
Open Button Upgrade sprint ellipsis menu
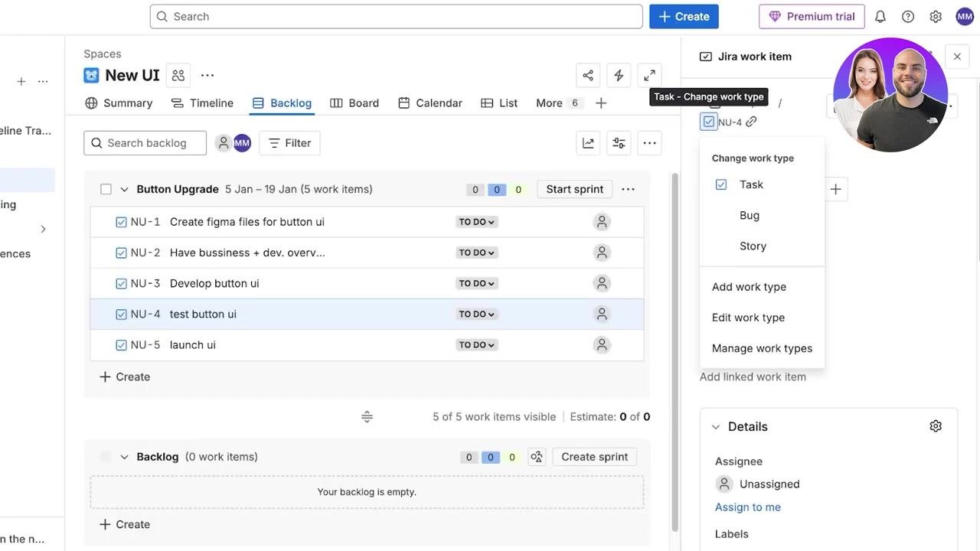[x=628, y=189]
